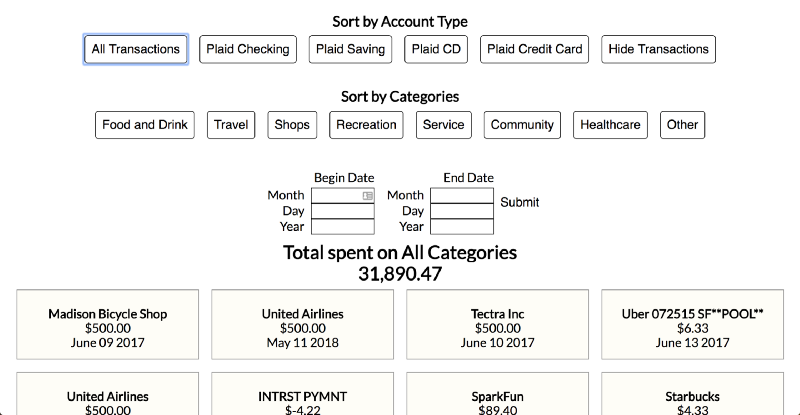Click the Begin Date Day field
This screenshot has height=415, width=800.
click(342, 212)
